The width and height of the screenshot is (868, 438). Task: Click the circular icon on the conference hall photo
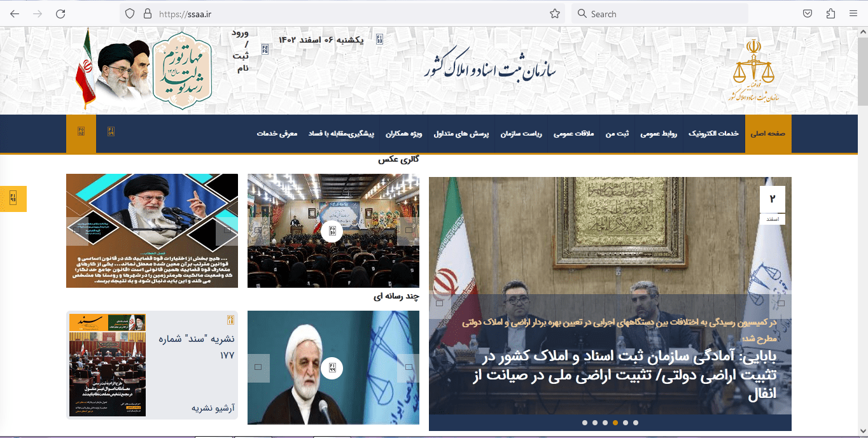pos(332,231)
